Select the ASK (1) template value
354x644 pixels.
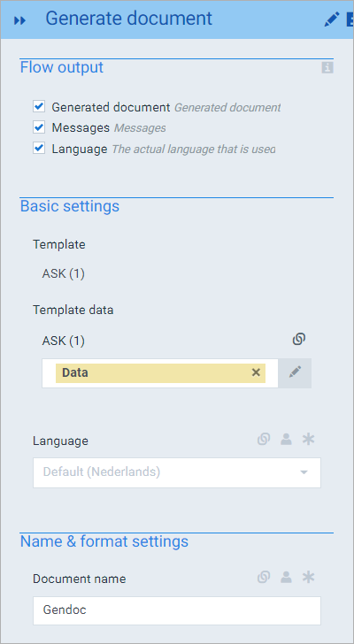click(63, 273)
